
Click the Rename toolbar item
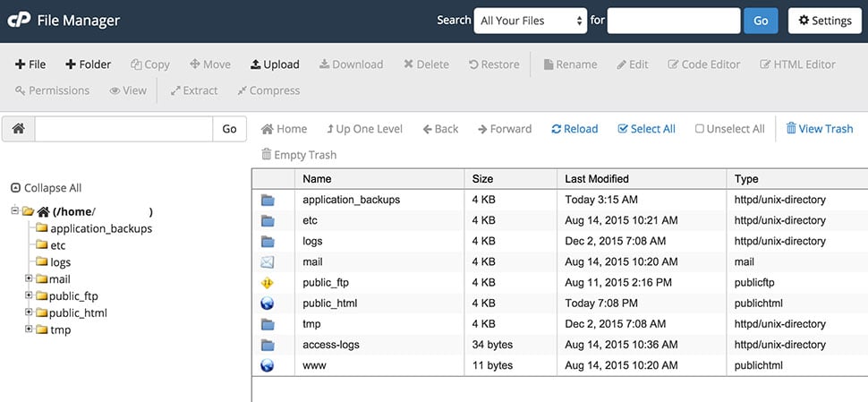click(571, 64)
